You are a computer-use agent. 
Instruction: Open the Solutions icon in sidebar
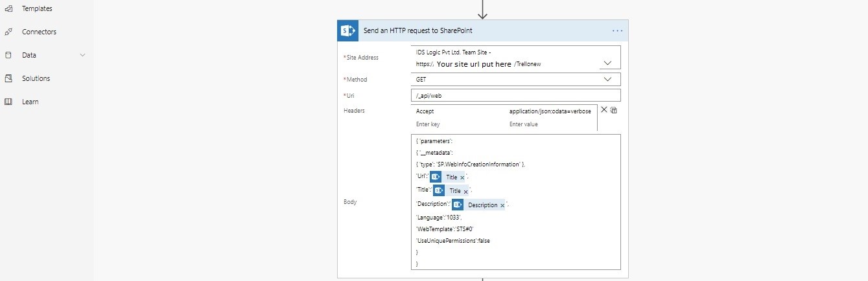coord(8,78)
